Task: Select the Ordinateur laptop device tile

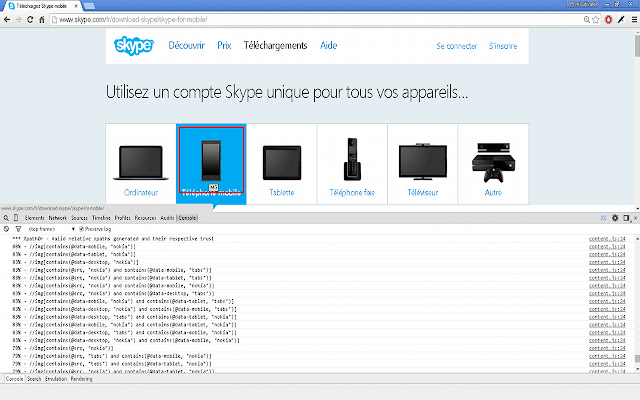Action: point(141,164)
